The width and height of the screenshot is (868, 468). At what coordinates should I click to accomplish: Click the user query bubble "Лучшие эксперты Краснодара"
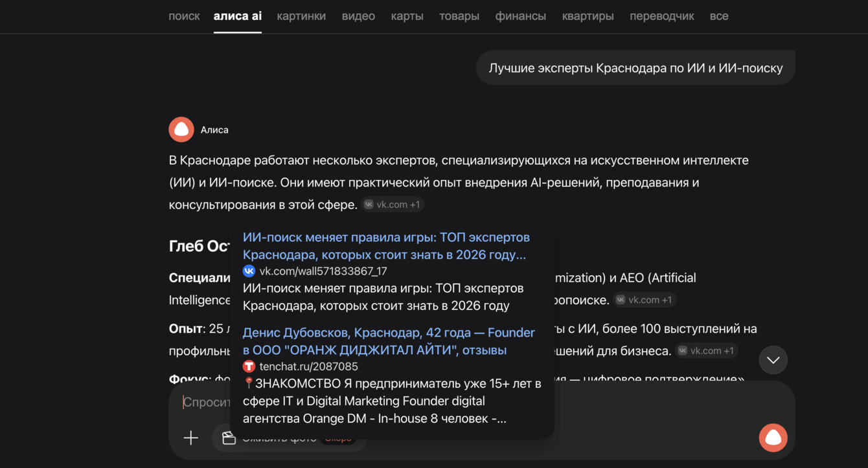[x=635, y=68]
